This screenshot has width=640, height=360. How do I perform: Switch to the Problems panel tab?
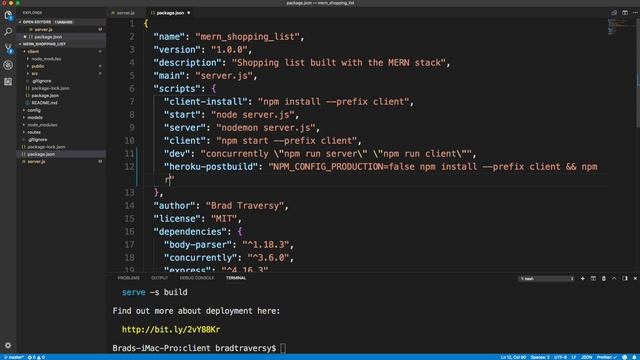tap(129, 278)
